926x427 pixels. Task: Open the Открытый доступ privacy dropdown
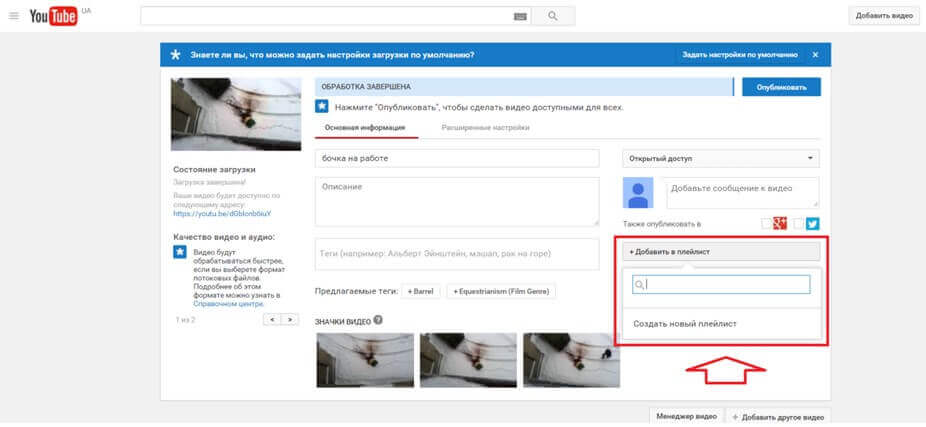pos(720,158)
